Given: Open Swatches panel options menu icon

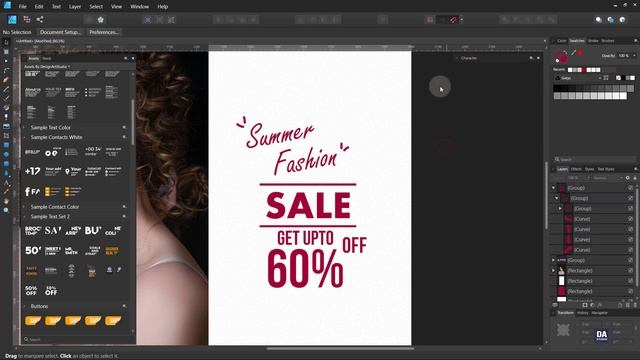Looking at the screenshot, I should [636, 40].
